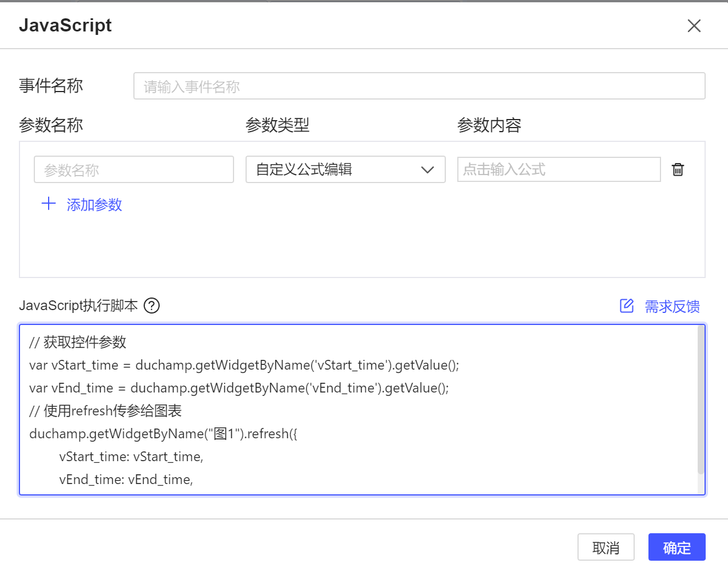This screenshot has height=571, width=728.
Task: Open the help question mark next to JavaScript执行脚本
Action: click(152, 306)
